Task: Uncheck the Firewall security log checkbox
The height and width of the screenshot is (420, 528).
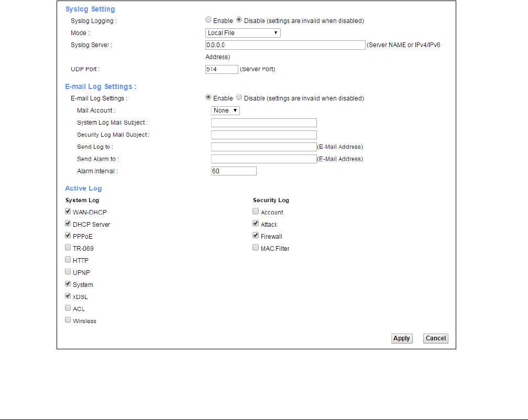Action: [x=256, y=236]
